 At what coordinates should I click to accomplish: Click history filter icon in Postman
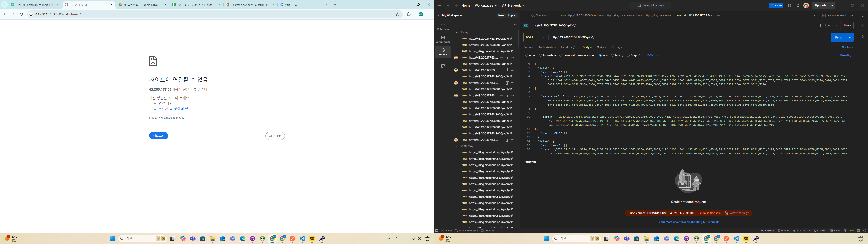pyautogui.click(x=458, y=25)
